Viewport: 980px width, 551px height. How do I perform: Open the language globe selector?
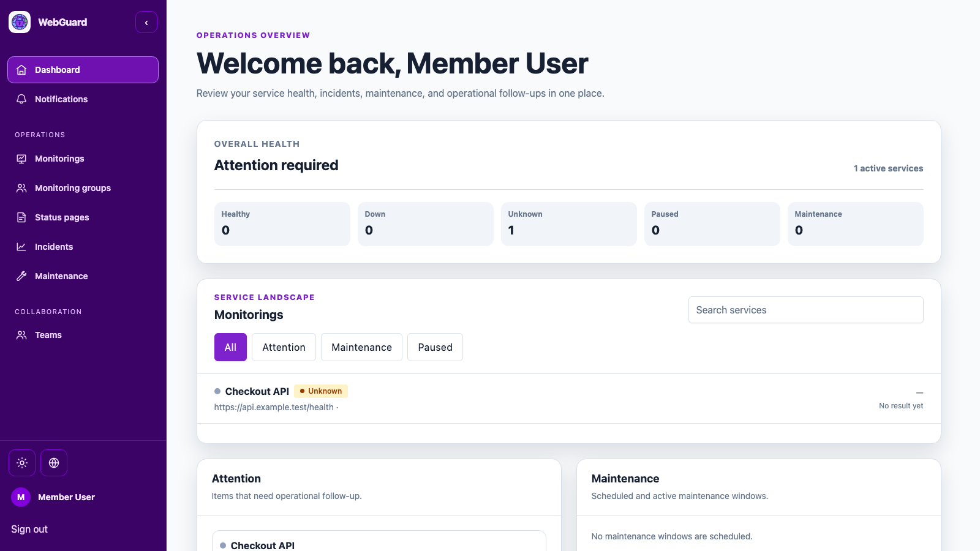(x=54, y=463)
